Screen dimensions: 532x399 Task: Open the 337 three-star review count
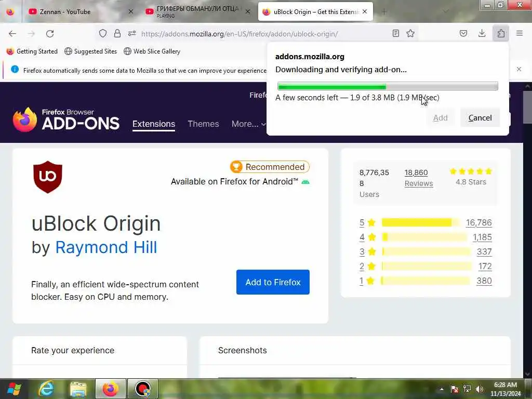tap(484, 251)
